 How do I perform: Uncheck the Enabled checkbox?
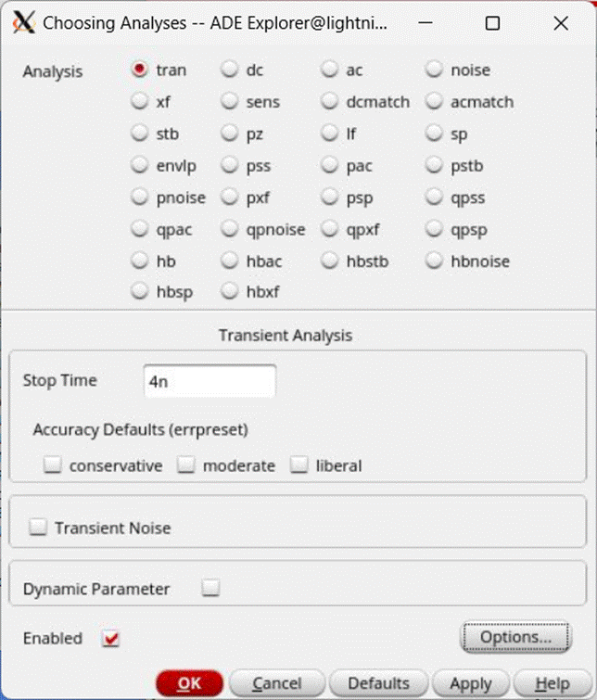point(112,639)
